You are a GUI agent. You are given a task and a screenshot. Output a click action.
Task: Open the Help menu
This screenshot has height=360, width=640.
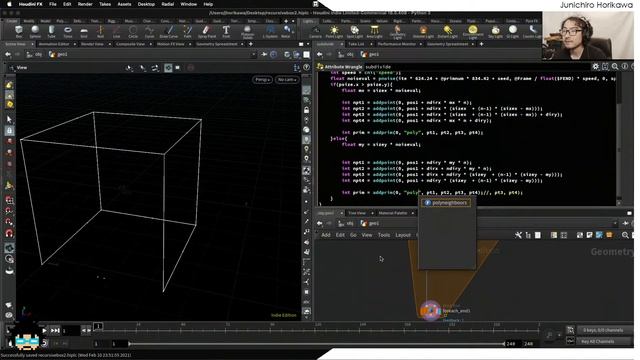[x=208, y=4]
